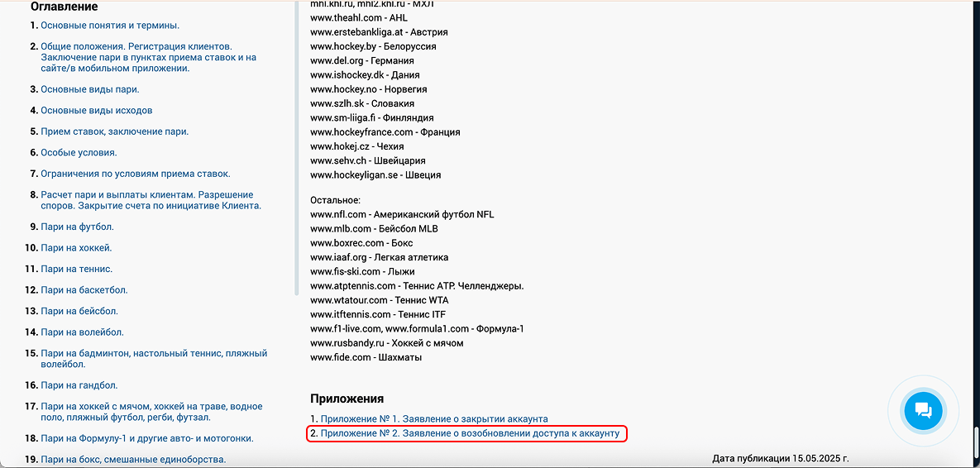Open 'Пари на бокс, смешанные единоборства.'
Screen dimensions: 980x468
pos(133,460)
